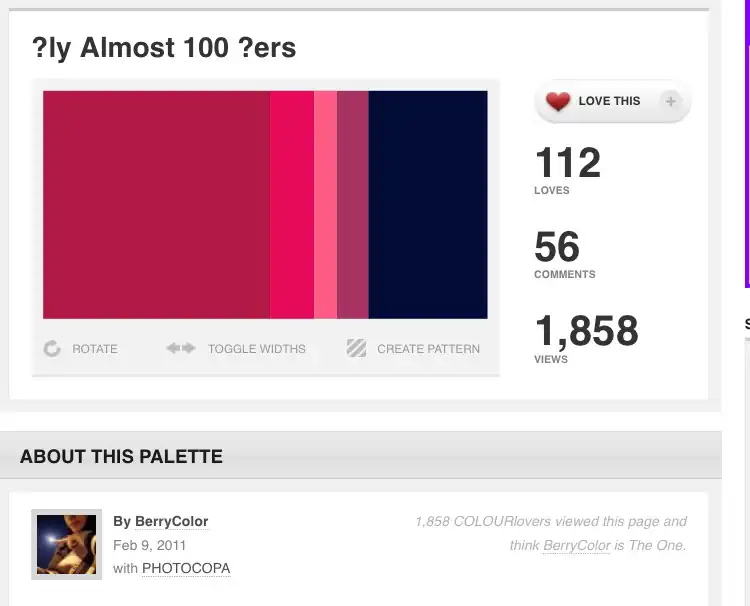Screen dimensions: 750x606
Task: Click the double-arrow toggle widths icon
Action: coord(181,348)
